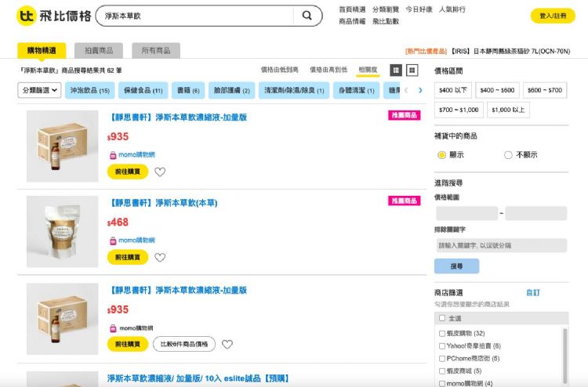This screenshot has height=387, width=588.
Task: Click 前往購買 next to 比較6件商品價格
Action: tap(128, 344)
